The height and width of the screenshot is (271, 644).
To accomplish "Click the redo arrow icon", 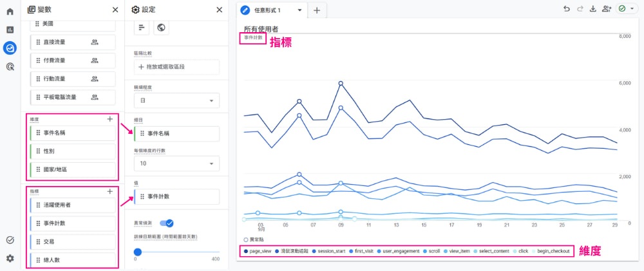I will pyautogui.click(x=580, y=8).
